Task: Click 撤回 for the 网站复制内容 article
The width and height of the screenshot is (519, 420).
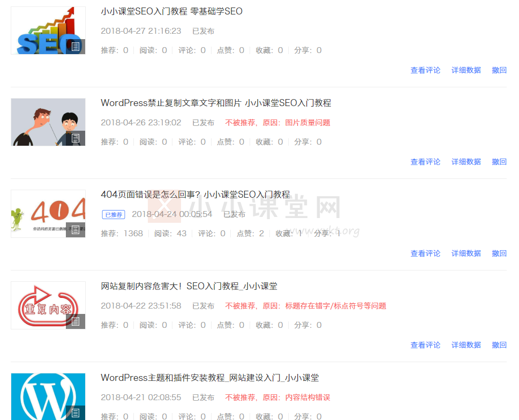Action: (x=499, y=345)
